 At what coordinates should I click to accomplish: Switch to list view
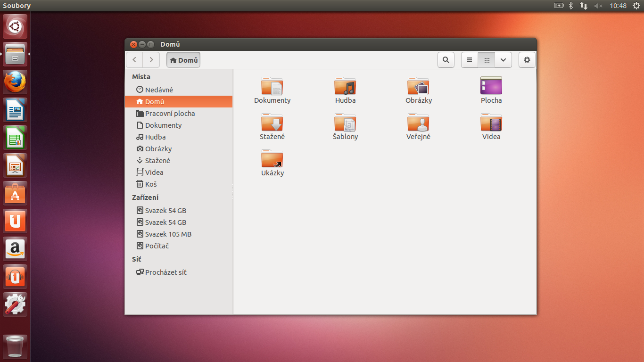[x=470, y=60]
